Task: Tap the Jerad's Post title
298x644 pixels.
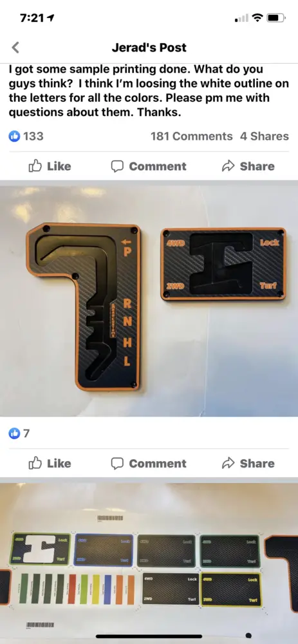Action: tap(149, 48)
